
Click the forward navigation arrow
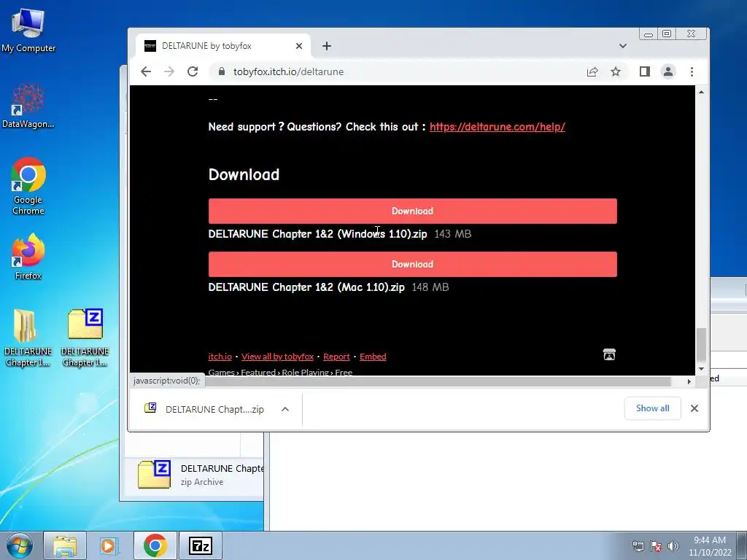coord(169,71)
